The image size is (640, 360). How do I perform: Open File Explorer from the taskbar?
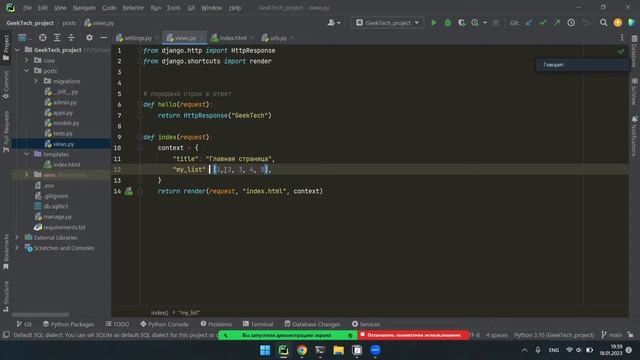[338, 350]
